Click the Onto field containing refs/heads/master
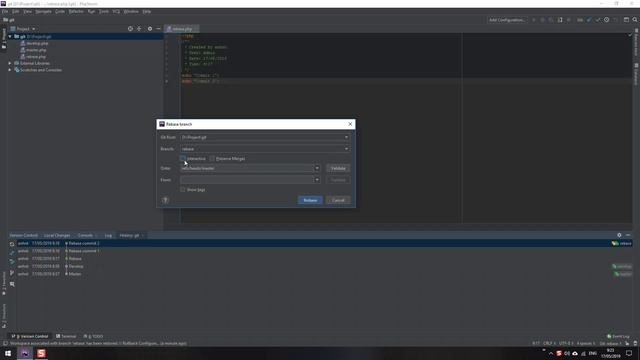640x360 pixels. point(247,168)
